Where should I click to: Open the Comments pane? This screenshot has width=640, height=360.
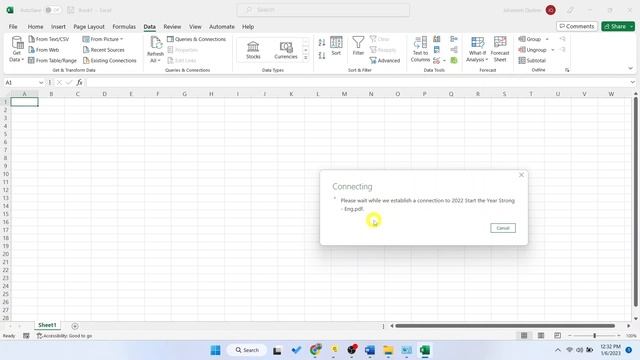577,26
